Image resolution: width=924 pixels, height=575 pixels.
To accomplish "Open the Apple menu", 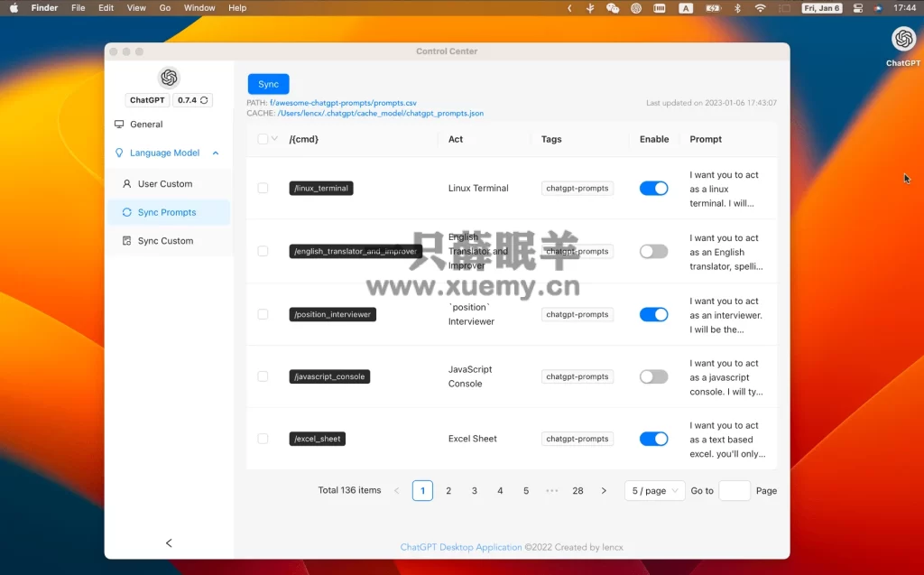I will click(14, 7).
